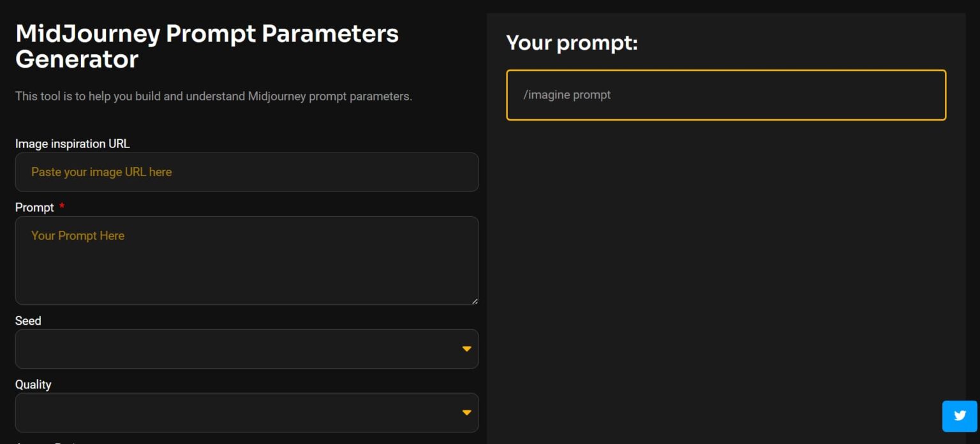
Task: Click the 'Your Prompt Here' text area
Action: tap(247, 260)
